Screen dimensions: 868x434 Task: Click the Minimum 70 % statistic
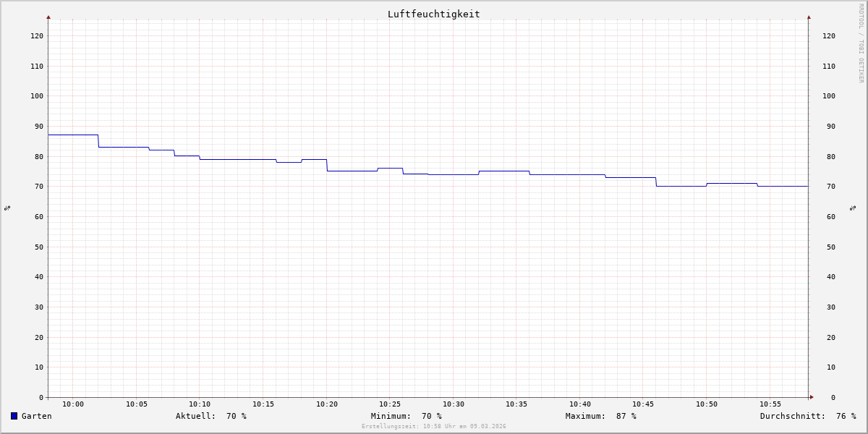pos(407,416)
